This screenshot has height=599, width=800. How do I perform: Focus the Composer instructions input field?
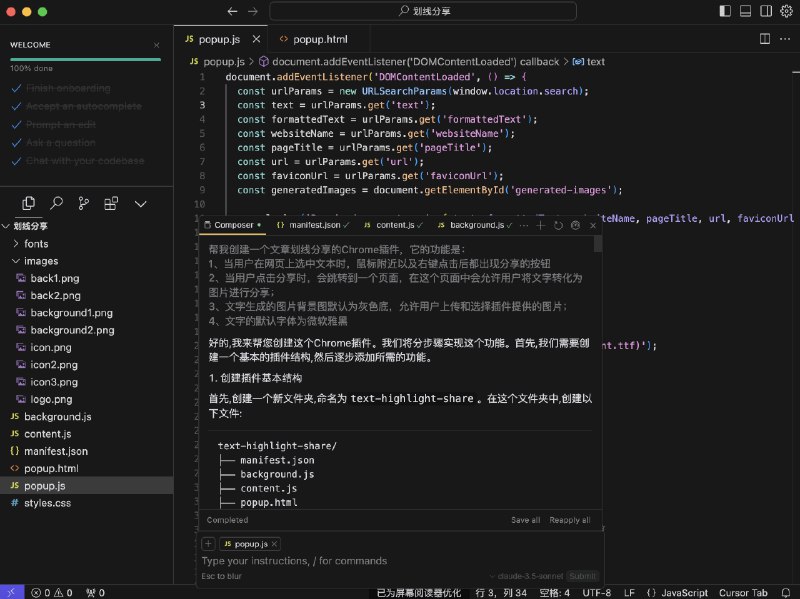click(398, 561)
